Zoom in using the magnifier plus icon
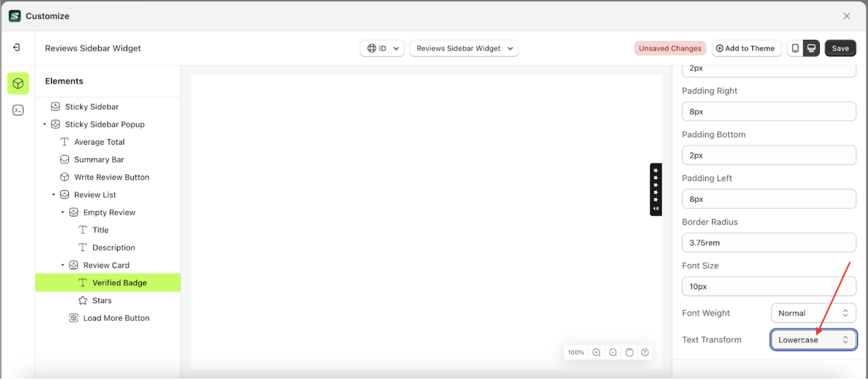This screenshot has width=868, height=380. 596,352
